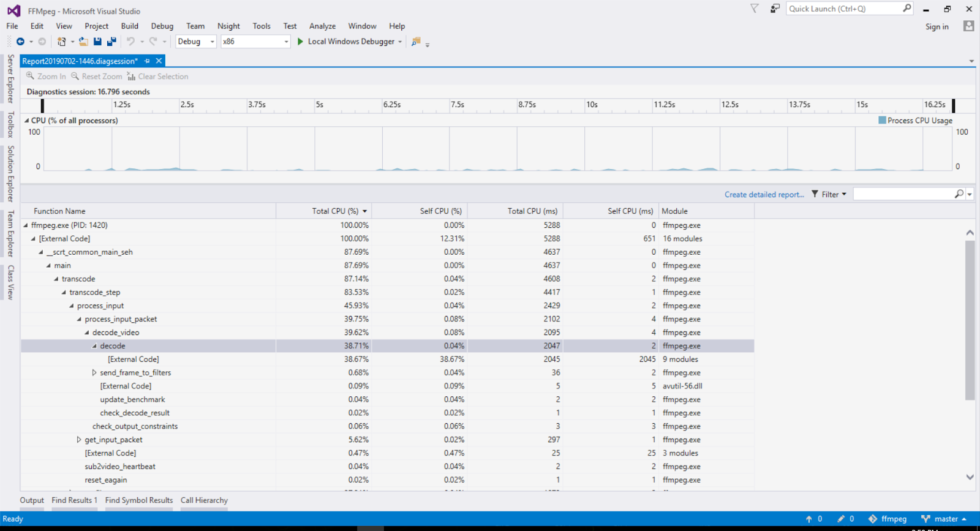
Task: Select the check_output_constraints row
Action: pos(387,426)
